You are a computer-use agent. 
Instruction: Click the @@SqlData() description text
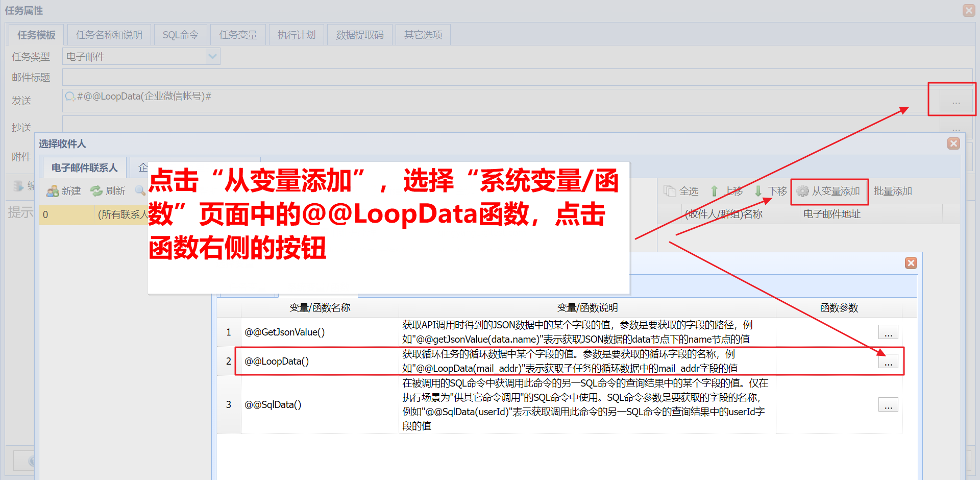(x=585, y=404)
